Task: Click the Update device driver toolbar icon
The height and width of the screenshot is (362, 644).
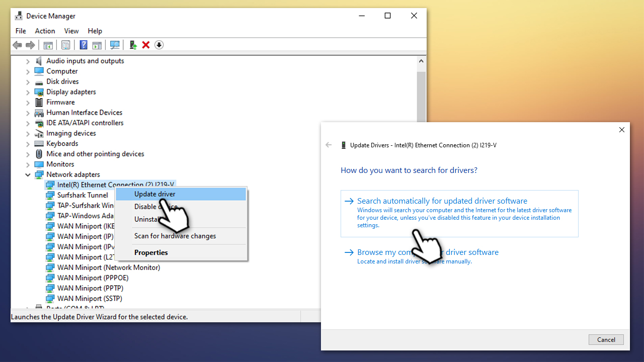Action: coord(133,45)
